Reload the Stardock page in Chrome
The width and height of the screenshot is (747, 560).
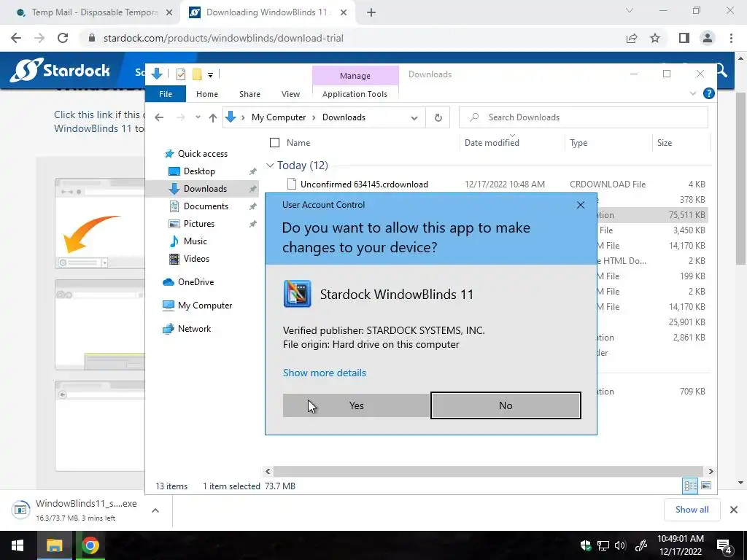[x=63, y=38]
